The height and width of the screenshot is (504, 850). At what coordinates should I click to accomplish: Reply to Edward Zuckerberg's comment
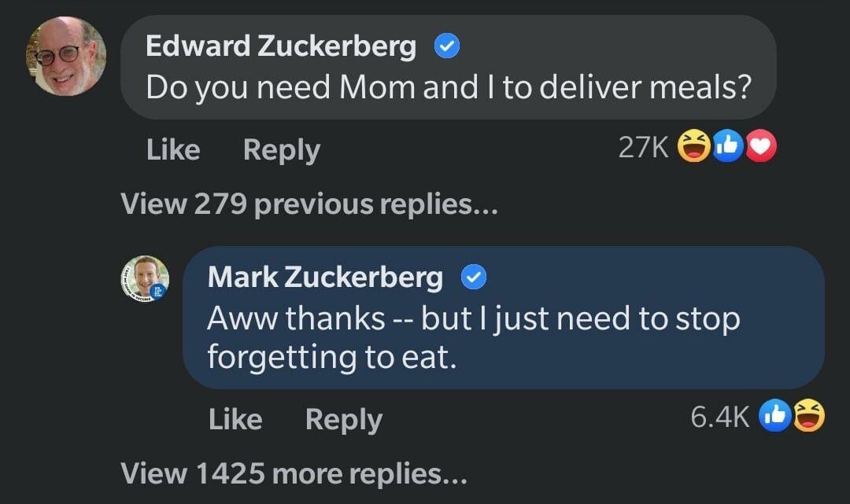281,149
